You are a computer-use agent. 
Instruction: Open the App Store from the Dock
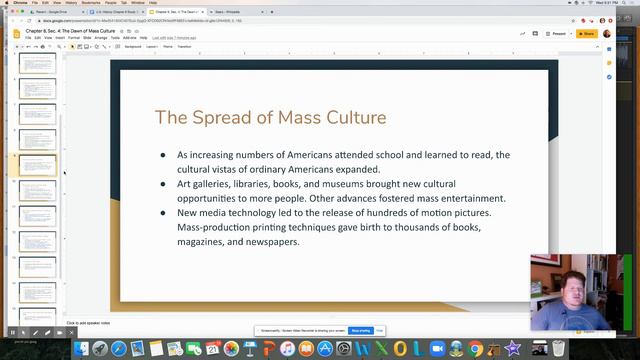[x=325, y=349]
